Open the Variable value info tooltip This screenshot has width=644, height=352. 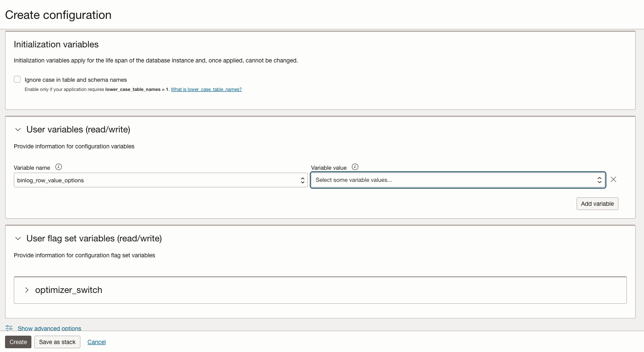pyautogui.click(x=355, y=166)
